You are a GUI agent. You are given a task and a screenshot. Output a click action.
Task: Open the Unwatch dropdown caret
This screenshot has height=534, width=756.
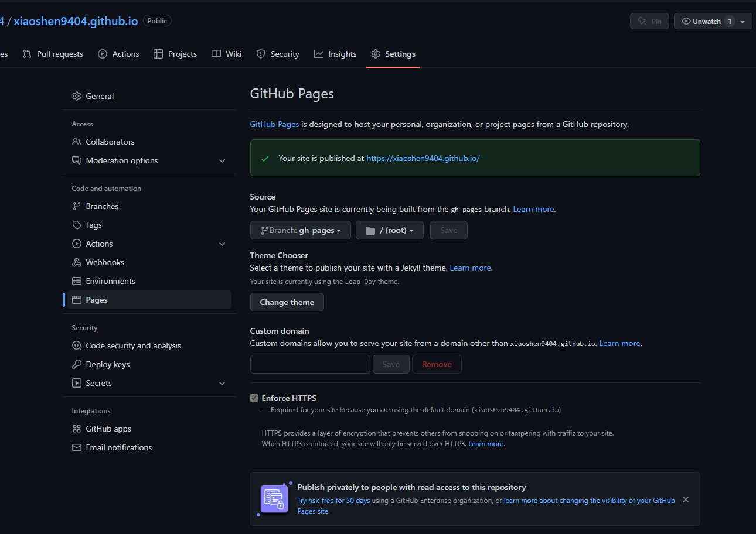[x=743, y=22]
